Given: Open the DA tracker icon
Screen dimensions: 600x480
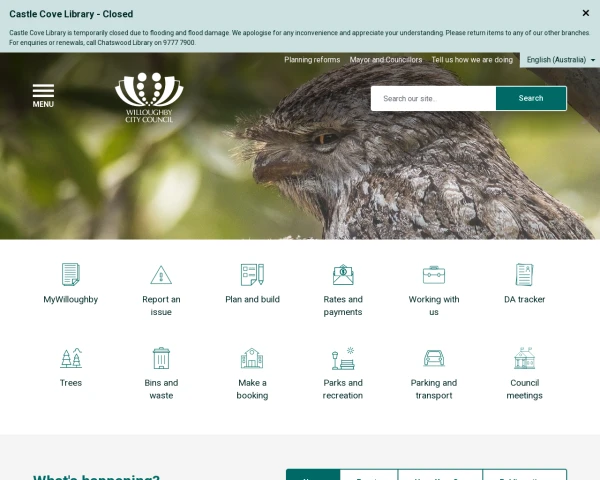Looking at the screenshot, I should (525, 274).
